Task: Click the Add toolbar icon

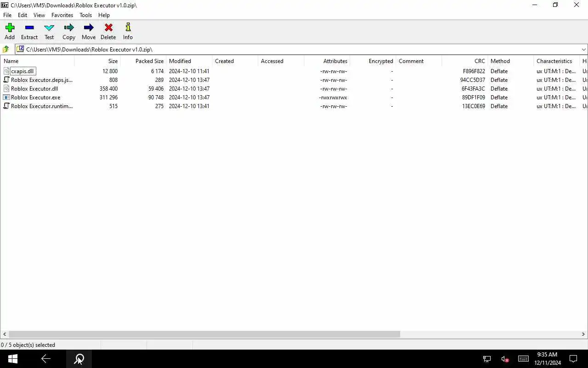Action: [10, 28]
